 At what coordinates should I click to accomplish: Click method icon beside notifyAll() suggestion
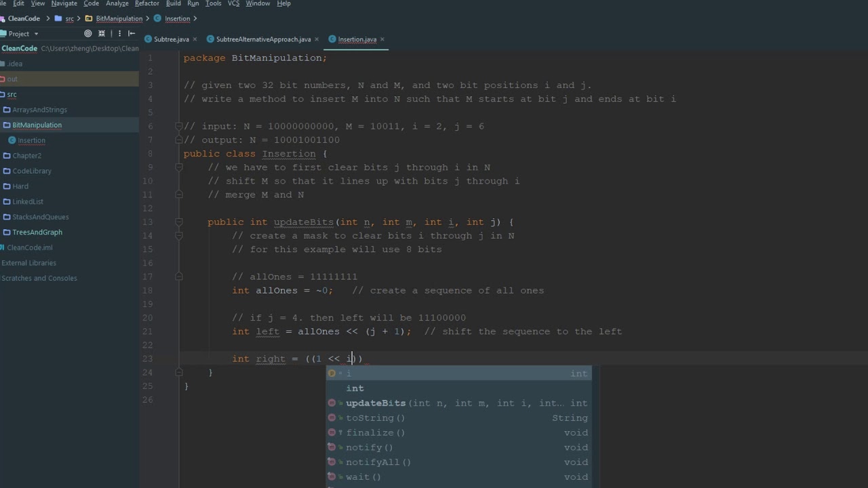click(332, 462)
